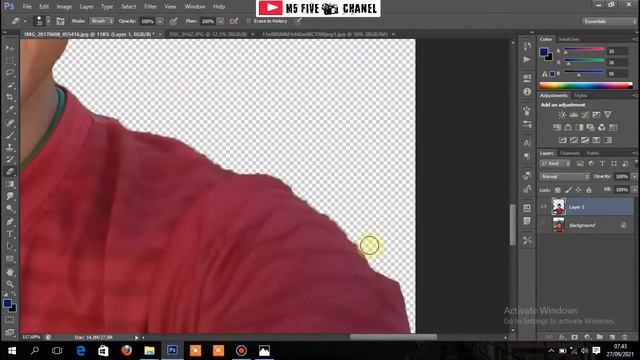
Task: Open the File menu
Action: (x=27, y=7)
